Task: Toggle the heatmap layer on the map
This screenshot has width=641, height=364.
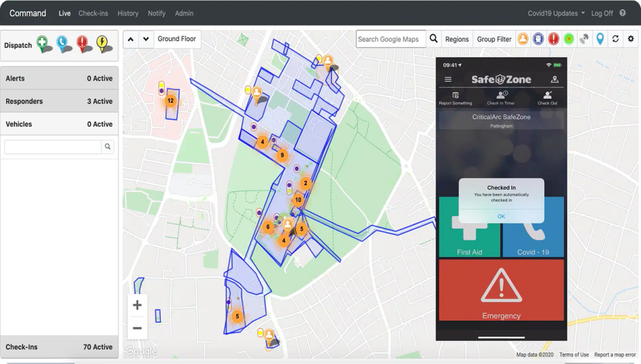Action: [569, 39]
